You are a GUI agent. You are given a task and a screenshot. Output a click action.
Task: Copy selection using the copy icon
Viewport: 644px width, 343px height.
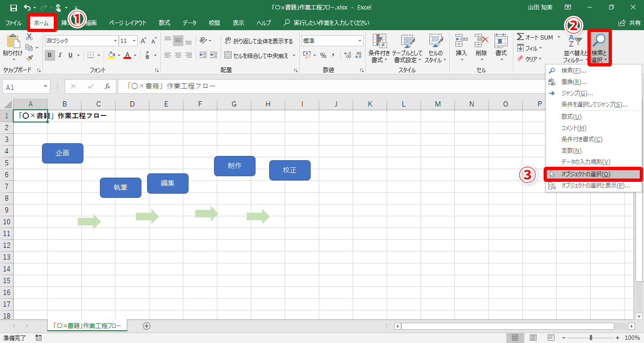click(x=29, y=48)
